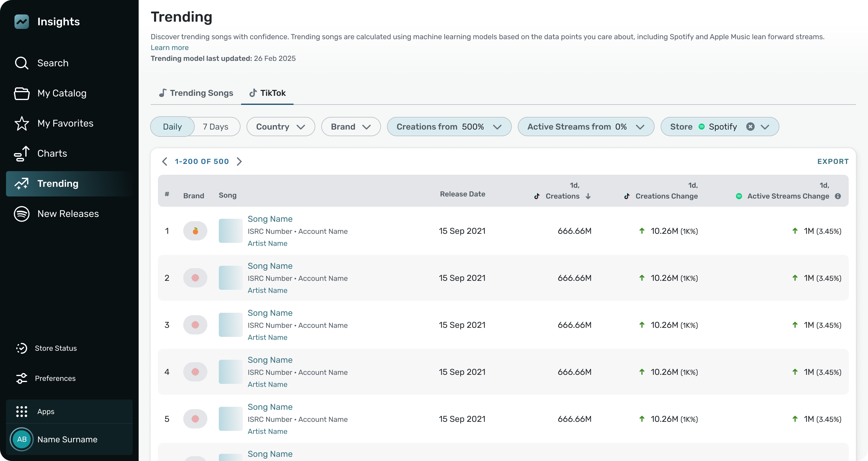Viewport: 868px width, 461px height.
Task: Click the EXPORT button
Action: pos(833,162)
